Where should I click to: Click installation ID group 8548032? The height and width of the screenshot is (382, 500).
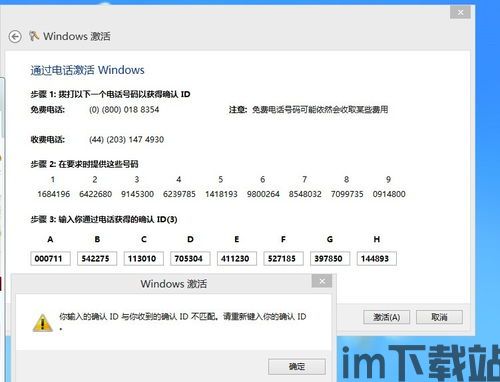(x=305, y=194)
